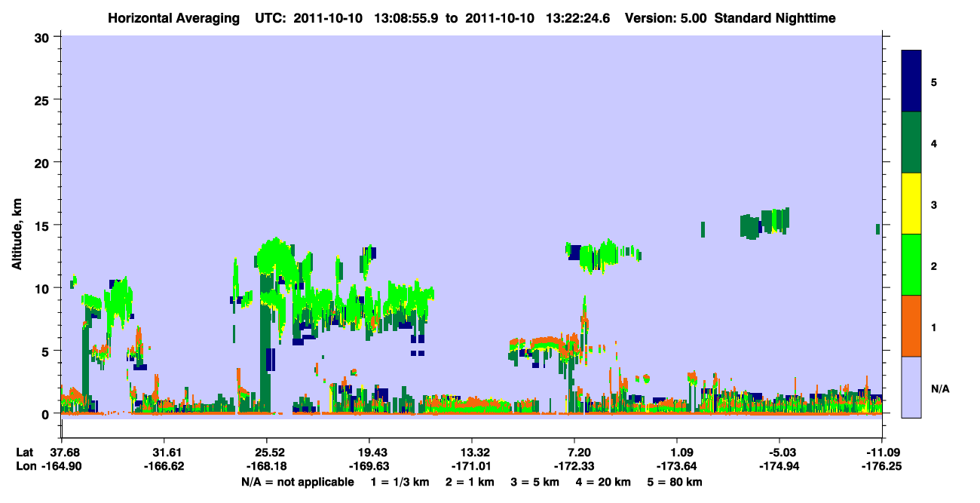This screenshot has width=980, height=503.
Task: Click the y-axis tick label 5
Action: [47, 351]
